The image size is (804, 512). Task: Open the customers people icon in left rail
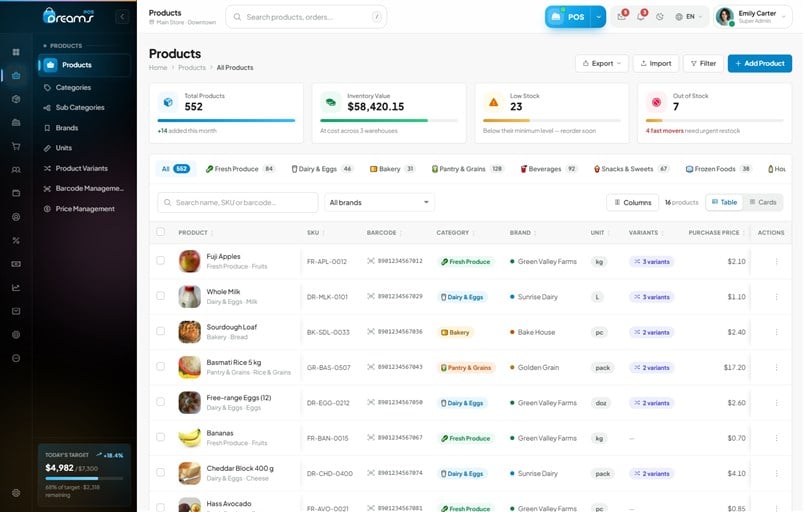point(16,170)
